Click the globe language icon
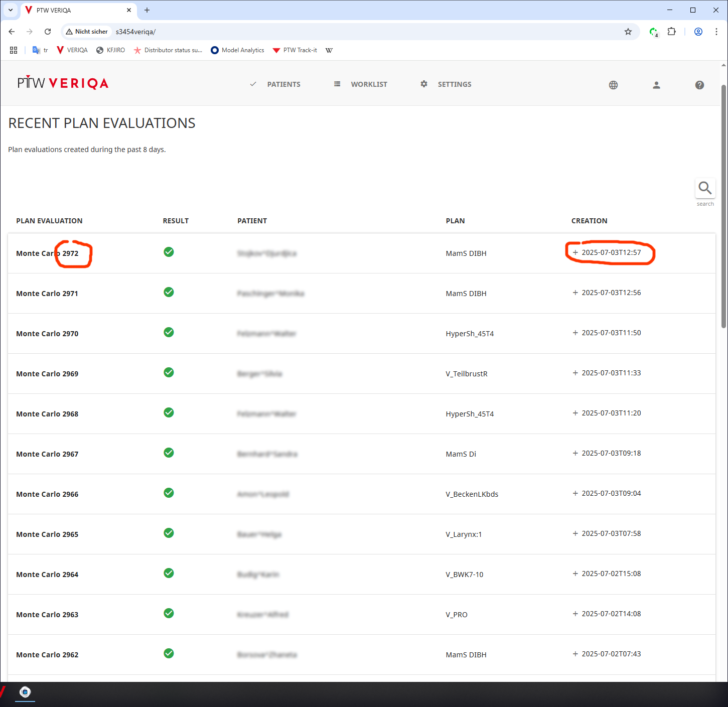This screenshot has width=728, height=707. [613, 85]
